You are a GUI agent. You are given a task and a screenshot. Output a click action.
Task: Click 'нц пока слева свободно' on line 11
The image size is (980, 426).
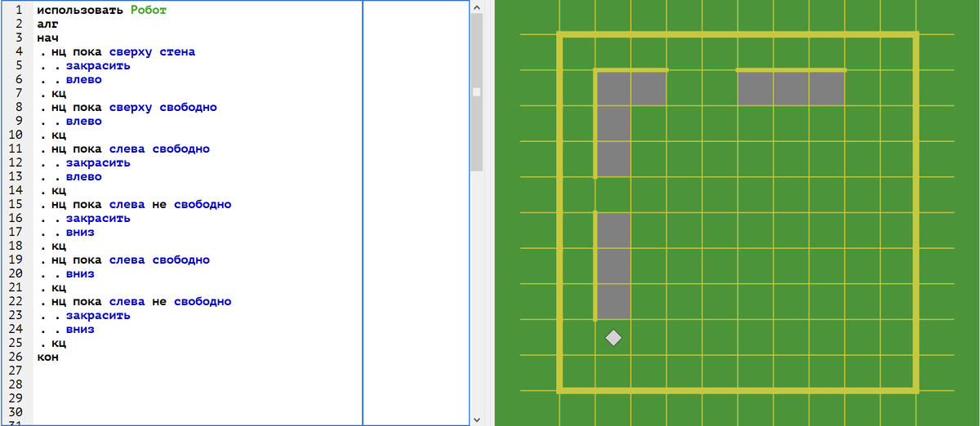(130, 149)
